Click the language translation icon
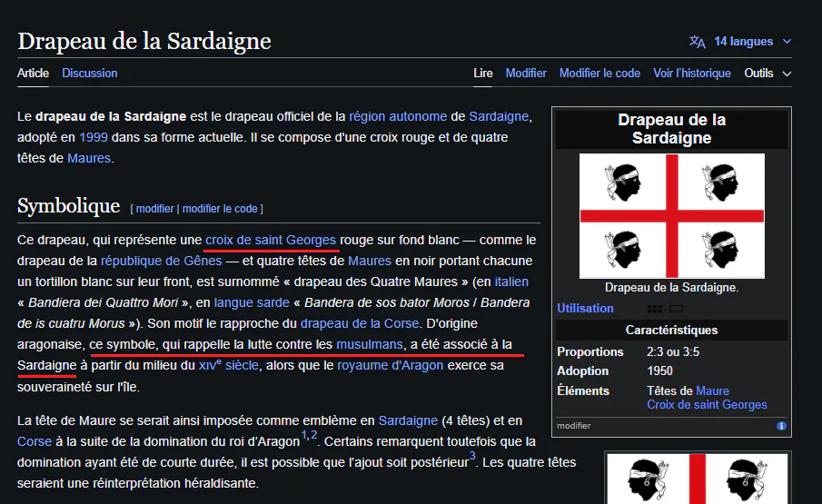This screenshot has width=822, height=504. pyautogui.click(x=697, y=42)
